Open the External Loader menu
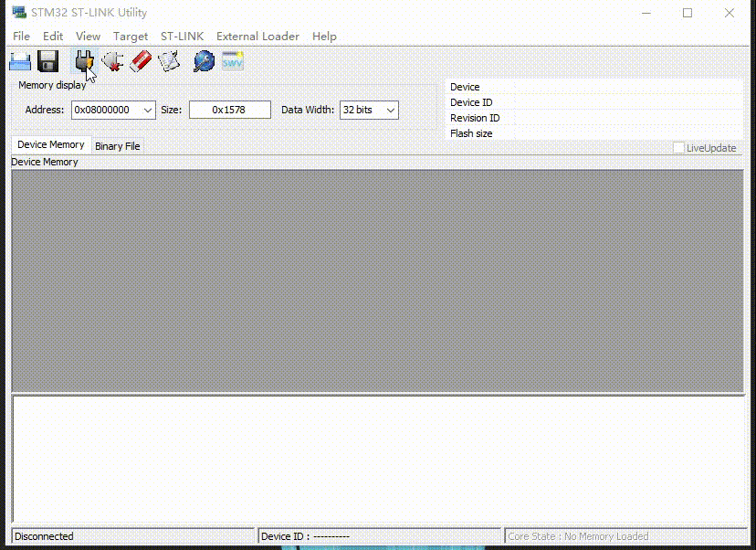 coord(257,37)
